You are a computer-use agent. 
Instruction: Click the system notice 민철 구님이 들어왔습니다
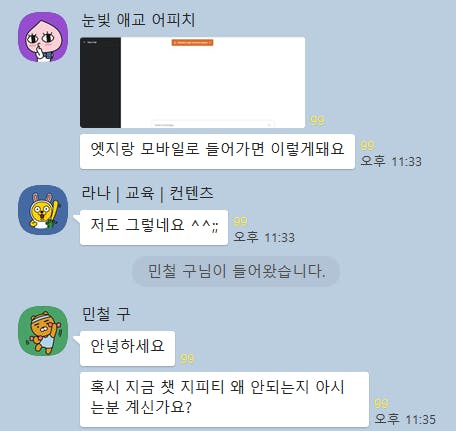(236, 271)
